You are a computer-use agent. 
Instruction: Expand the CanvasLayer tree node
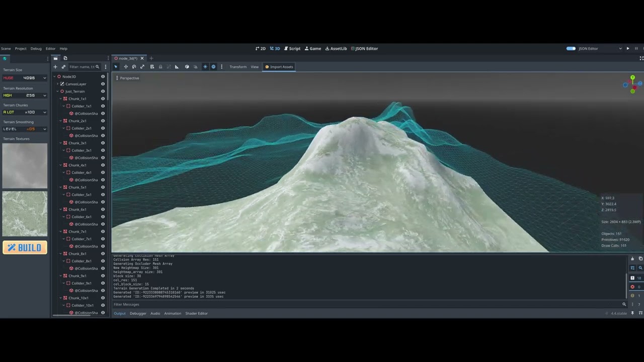coord(57,84)
